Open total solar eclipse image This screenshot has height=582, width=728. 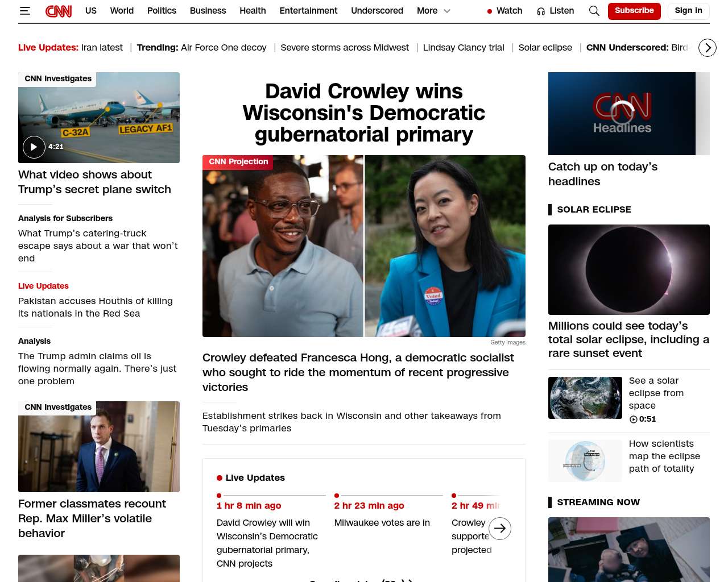(629, 269)
